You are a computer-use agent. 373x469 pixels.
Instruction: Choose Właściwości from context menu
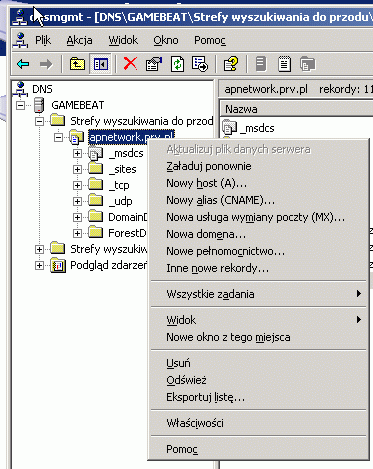(x=258, y=423)
